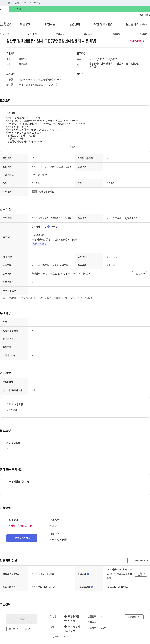Click the 고용24 logo
150x644 pixels.
point(6,24)
